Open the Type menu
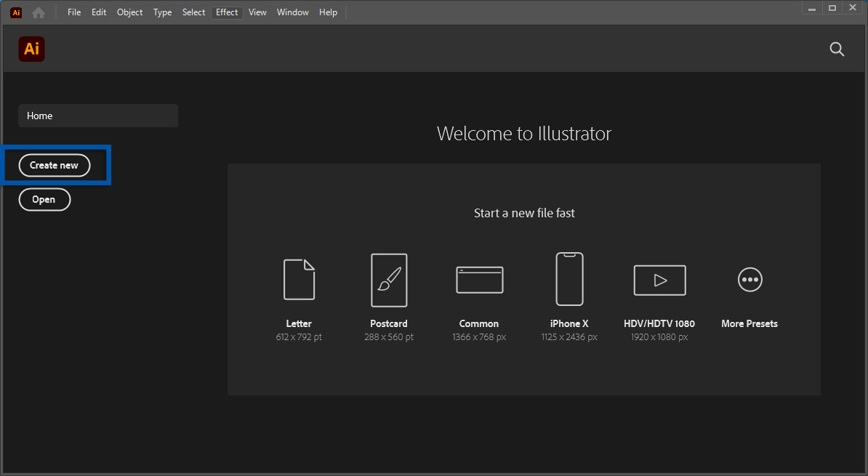 coord(162,12)
